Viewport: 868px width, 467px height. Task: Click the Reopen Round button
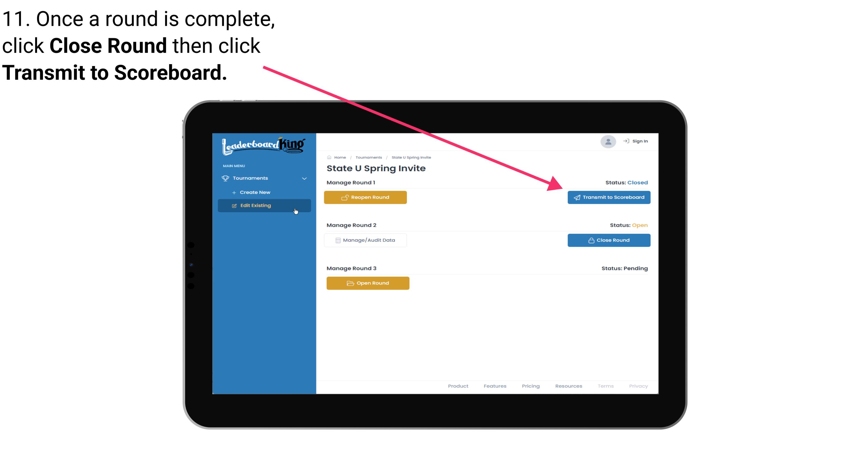coord(367,197)
